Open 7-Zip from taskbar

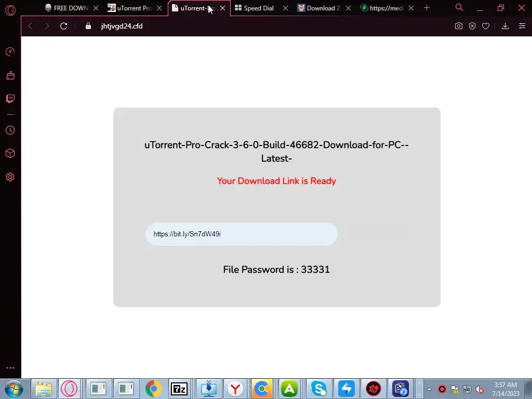[x=179, y=389]
